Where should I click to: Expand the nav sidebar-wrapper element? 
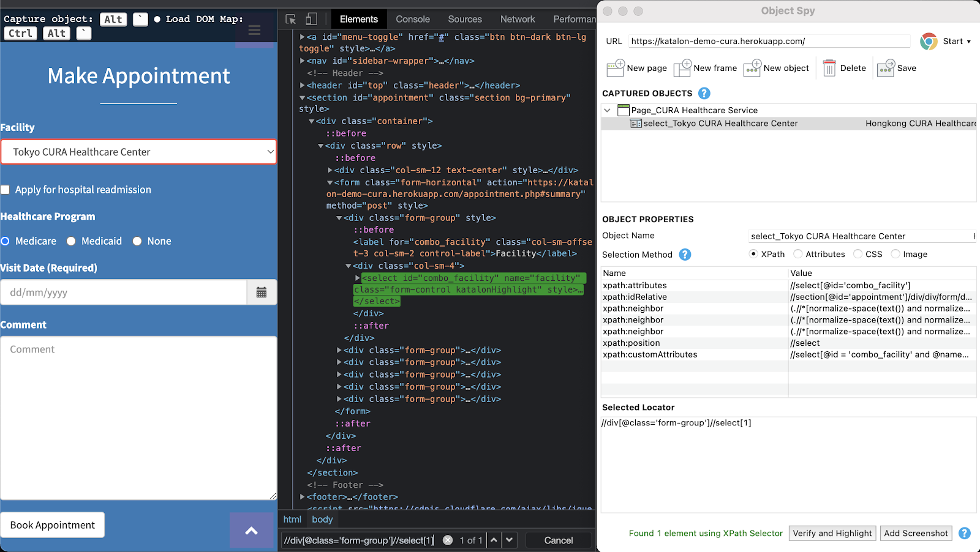click(303, 61)
